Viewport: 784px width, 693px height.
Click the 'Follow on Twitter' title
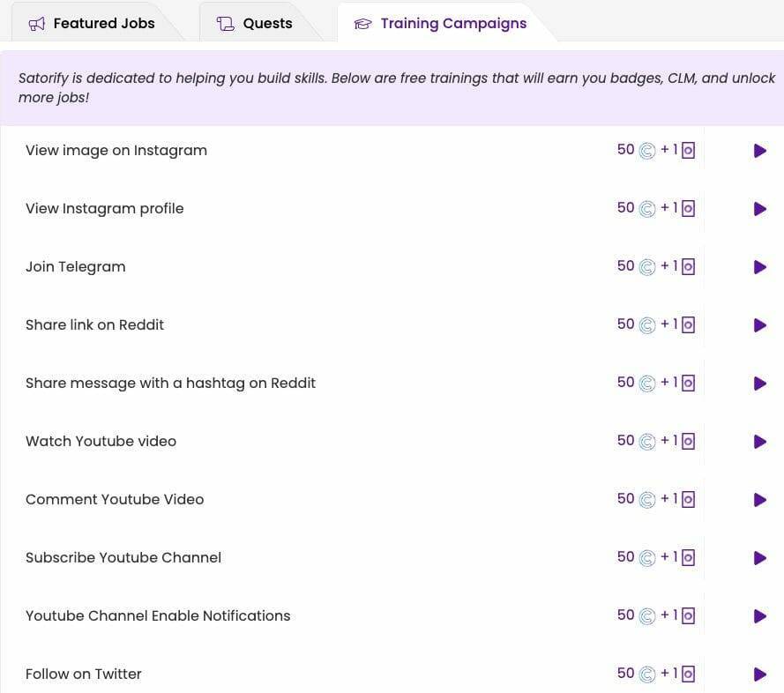84,674
